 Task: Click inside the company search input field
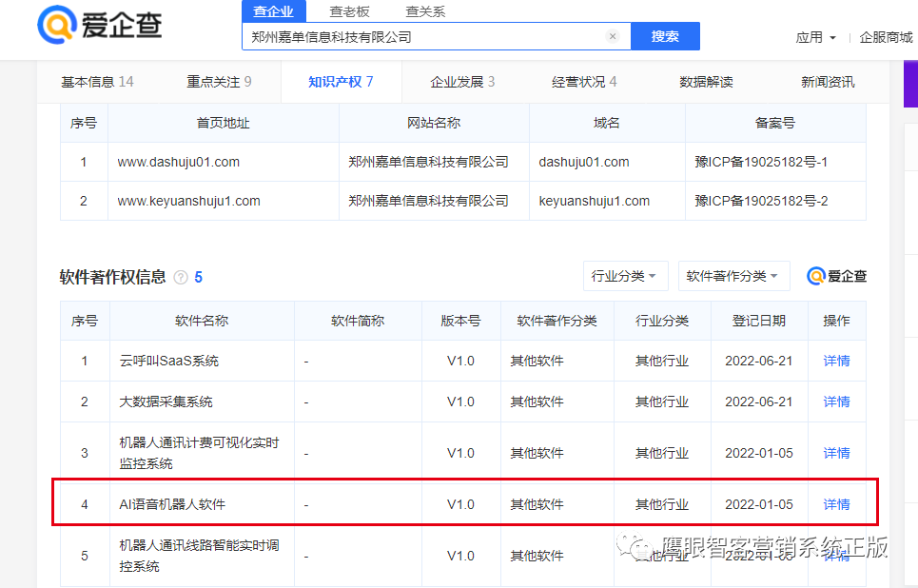tap(428, 35)
